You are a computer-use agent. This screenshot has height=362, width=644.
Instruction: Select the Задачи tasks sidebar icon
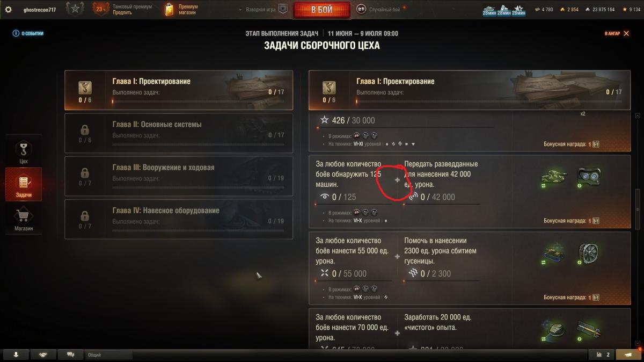(x=23, y=185)
